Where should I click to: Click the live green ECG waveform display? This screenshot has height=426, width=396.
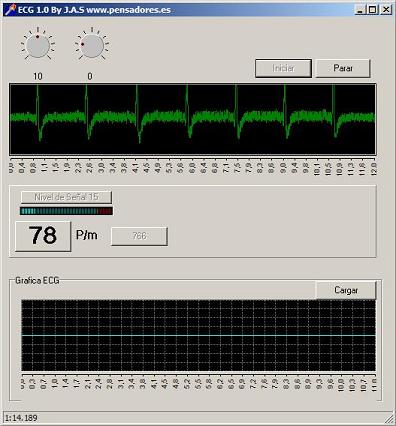[193, 119]
